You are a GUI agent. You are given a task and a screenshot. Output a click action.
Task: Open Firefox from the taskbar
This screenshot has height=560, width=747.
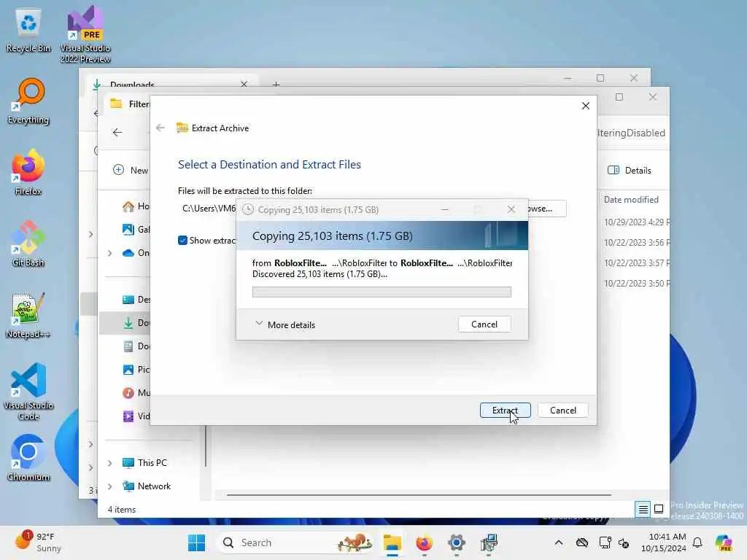coord(424,542)
